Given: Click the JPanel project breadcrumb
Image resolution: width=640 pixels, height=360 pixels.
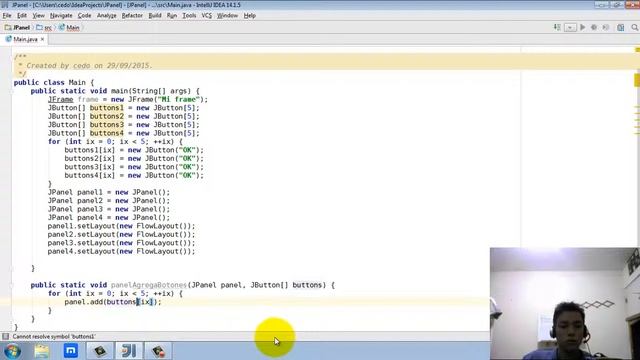Looking at the screenshot, I should tap(18, 27).
